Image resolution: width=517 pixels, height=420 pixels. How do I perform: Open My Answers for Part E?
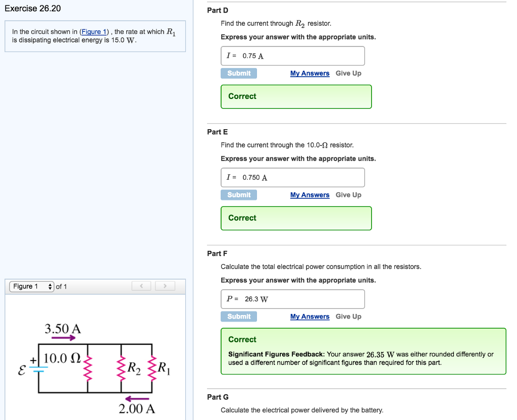tap(309, 194)
